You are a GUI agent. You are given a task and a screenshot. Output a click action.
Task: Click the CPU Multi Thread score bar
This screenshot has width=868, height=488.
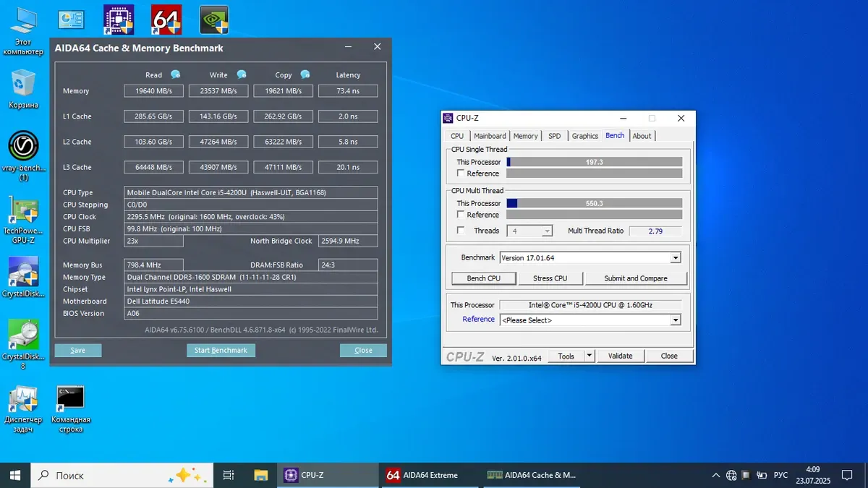(x=594, y=203)
